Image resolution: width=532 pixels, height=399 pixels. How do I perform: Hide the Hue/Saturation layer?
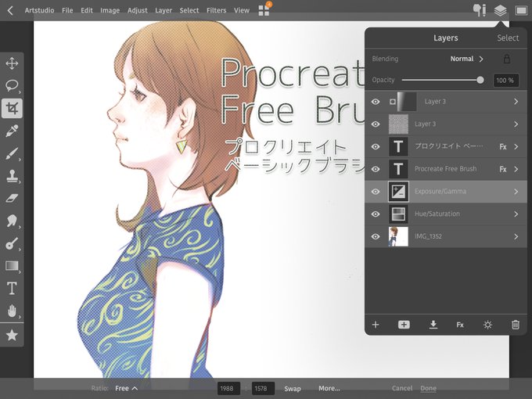[x=376, y=214]
